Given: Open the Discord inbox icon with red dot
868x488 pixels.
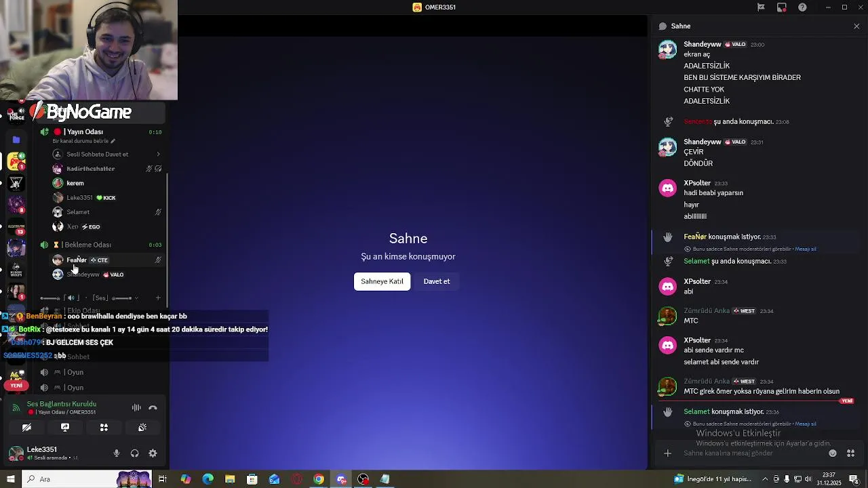Looking at the screenshot, I should point(782,7).
